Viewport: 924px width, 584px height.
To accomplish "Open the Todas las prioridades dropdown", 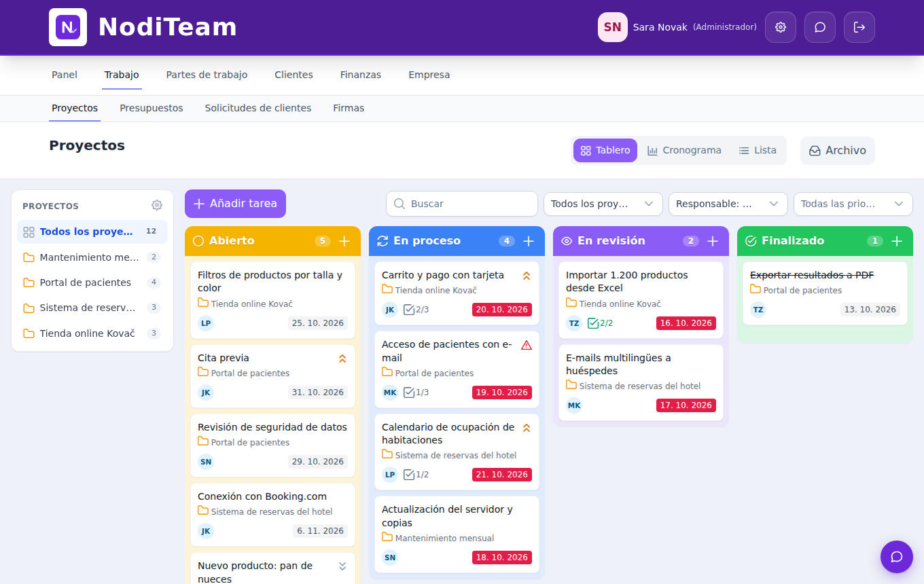I will point(853,204).
